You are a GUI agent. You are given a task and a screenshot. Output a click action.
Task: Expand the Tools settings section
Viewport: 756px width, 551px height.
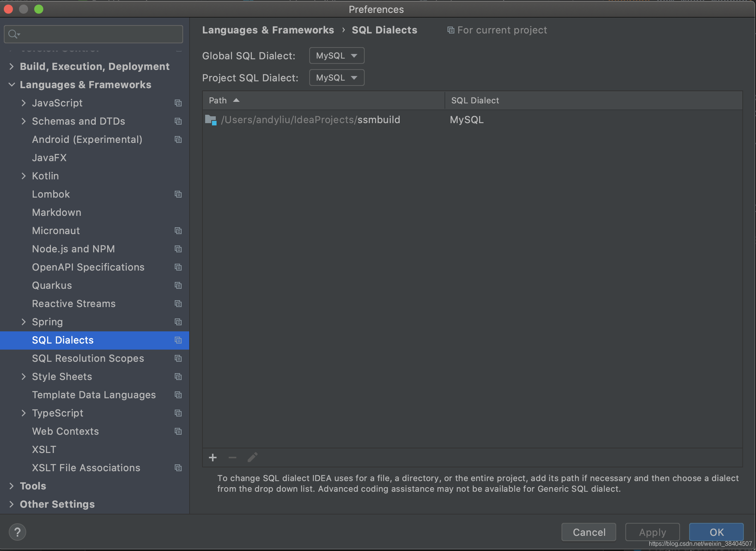(12, 486)
